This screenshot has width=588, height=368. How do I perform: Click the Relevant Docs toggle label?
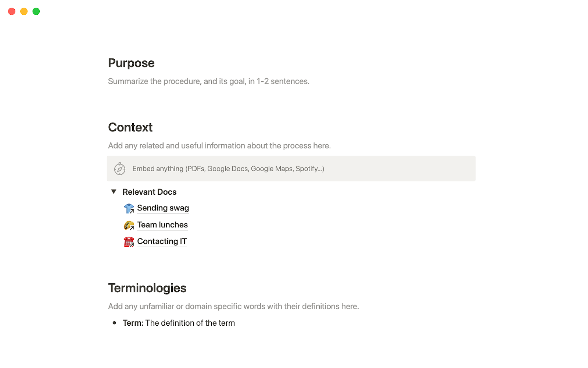tap(150, 192)
